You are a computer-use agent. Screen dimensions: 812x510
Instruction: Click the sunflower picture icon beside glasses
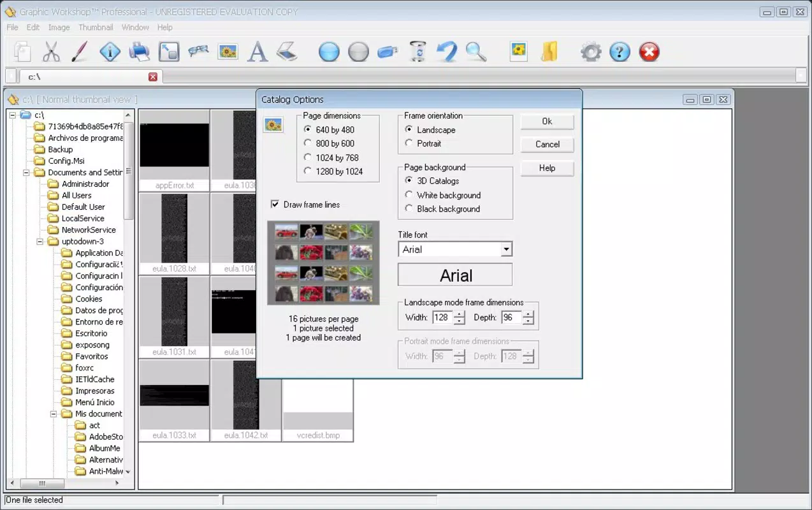click(228, 52)
